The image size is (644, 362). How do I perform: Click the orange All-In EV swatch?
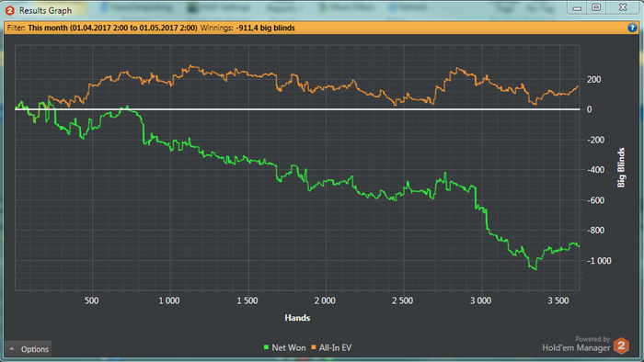(x=314, y=347)
